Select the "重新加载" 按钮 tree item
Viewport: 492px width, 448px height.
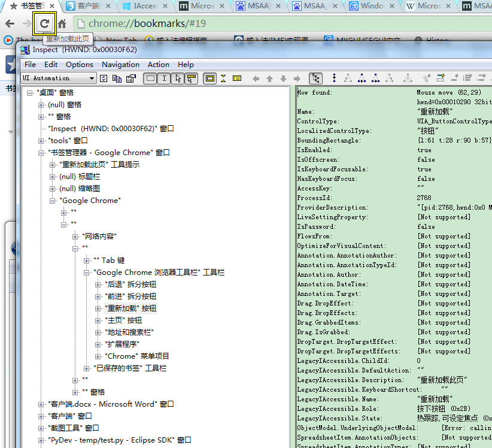coord(130,308)
